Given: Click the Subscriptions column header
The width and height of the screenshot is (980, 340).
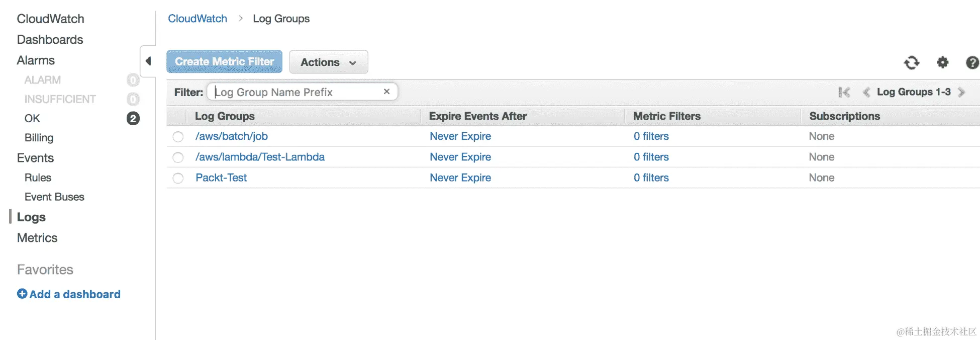Looking at the screenshot, I should tap(844, 116).
